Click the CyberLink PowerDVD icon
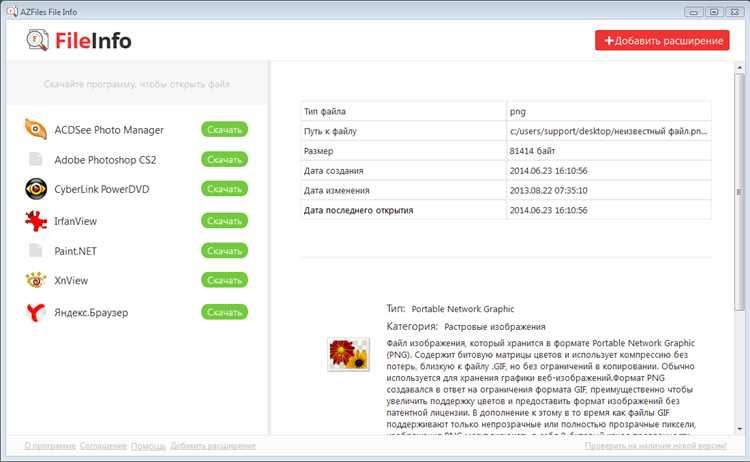Image resolution: width=750 pixels, height=462 pixels. 36,189
